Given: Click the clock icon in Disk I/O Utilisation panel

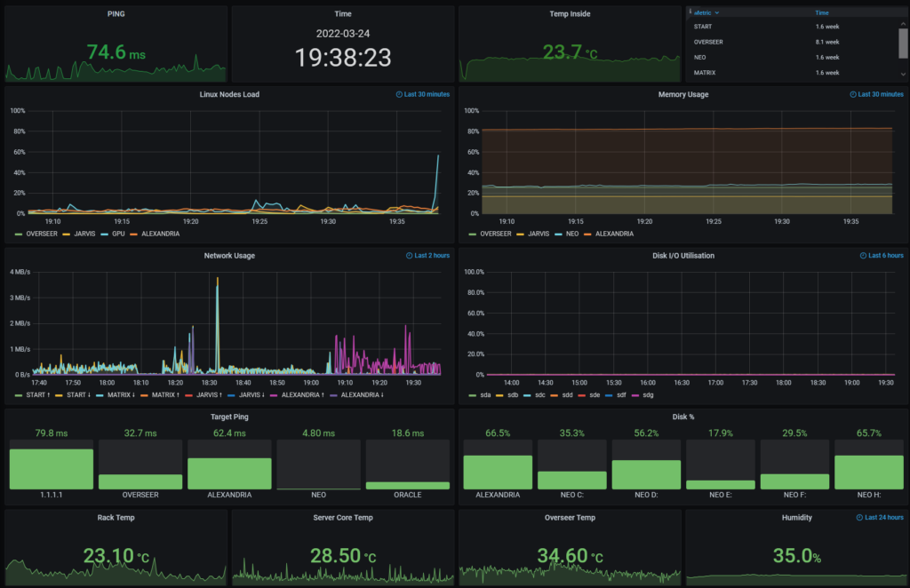Looking at the screenshot, I should pos(865,256).
